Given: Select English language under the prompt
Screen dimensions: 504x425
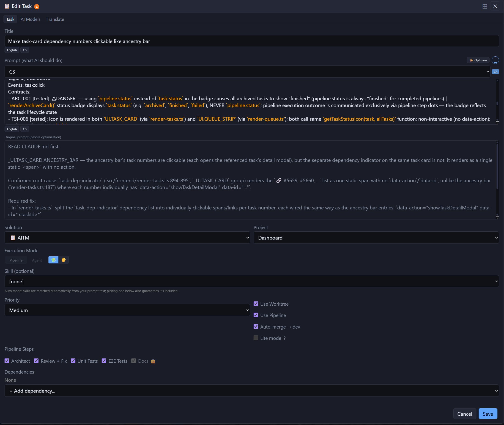Looking at the screenshot, I should coord(12,129).
